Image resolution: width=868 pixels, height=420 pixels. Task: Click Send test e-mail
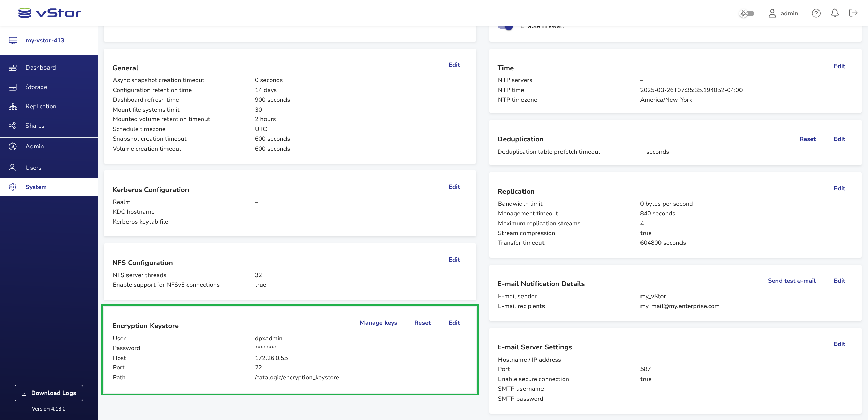(791, 281)
